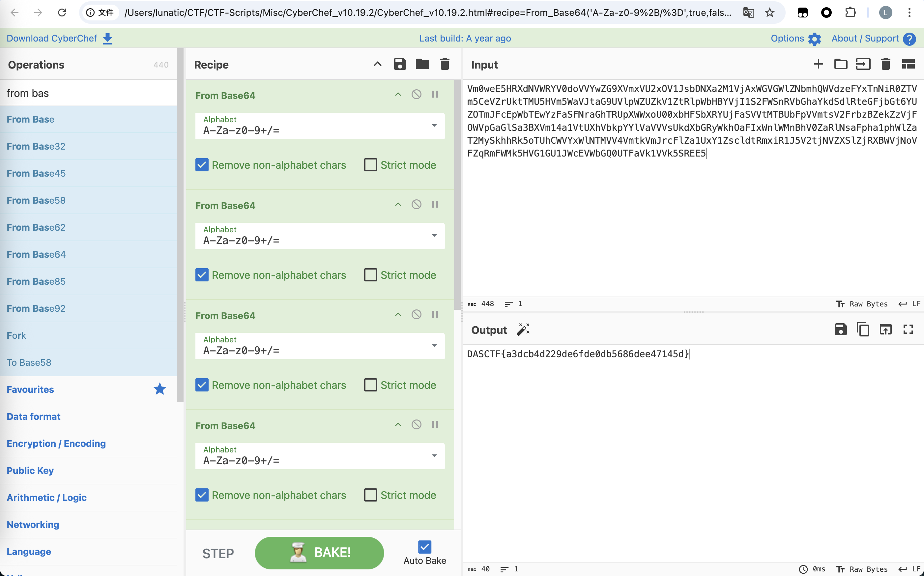Click the Google Translate icon in address bar

pyautogui.click(x=748, y=13)
